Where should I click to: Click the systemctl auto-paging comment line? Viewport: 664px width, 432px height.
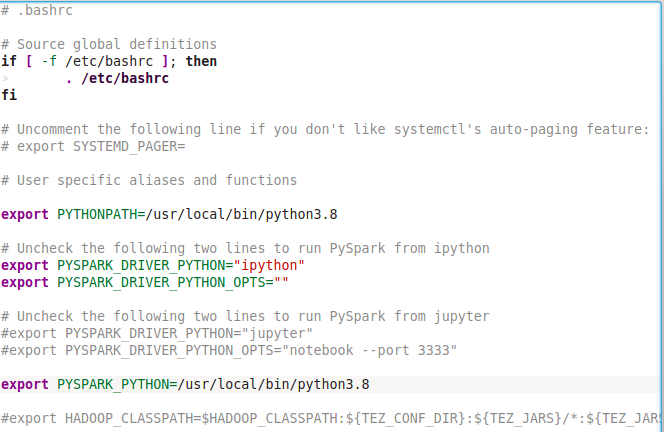[x=325, y=129]
